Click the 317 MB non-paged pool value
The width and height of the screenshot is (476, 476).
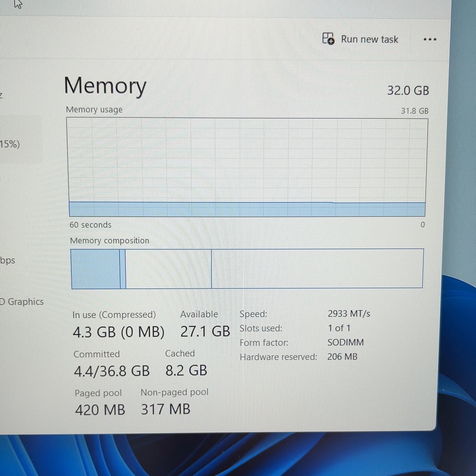pos(166,409)
